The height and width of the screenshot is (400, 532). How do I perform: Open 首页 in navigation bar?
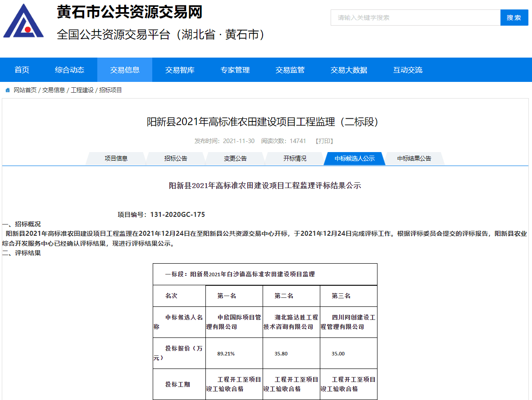coord(22,70)
